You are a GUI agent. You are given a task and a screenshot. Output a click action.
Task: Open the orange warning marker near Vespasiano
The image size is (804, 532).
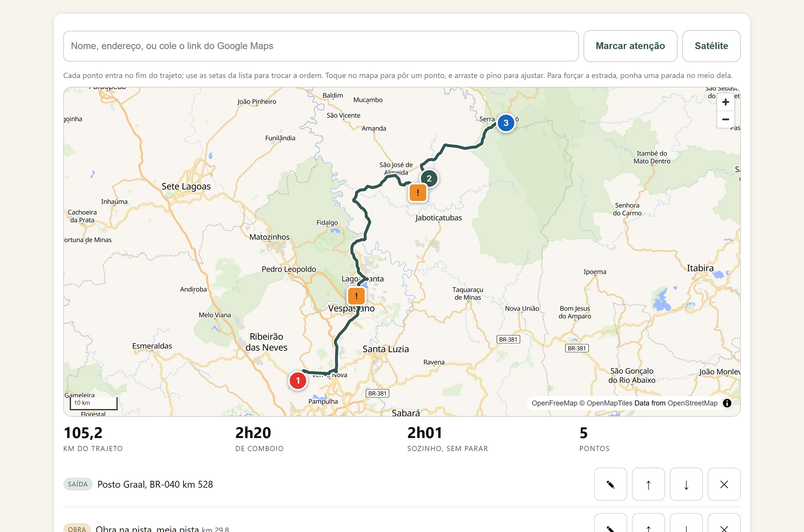(356, 296)
